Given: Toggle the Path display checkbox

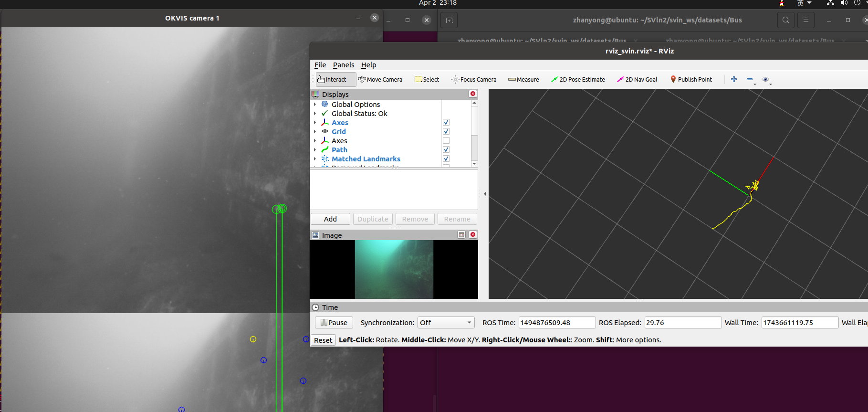Looking at the screenshot, I should (x=446, y=150).
